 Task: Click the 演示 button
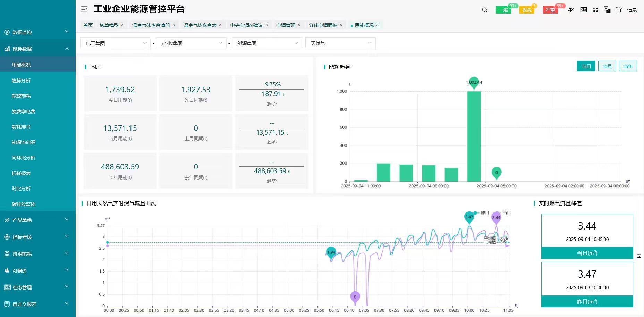[632, 10]
